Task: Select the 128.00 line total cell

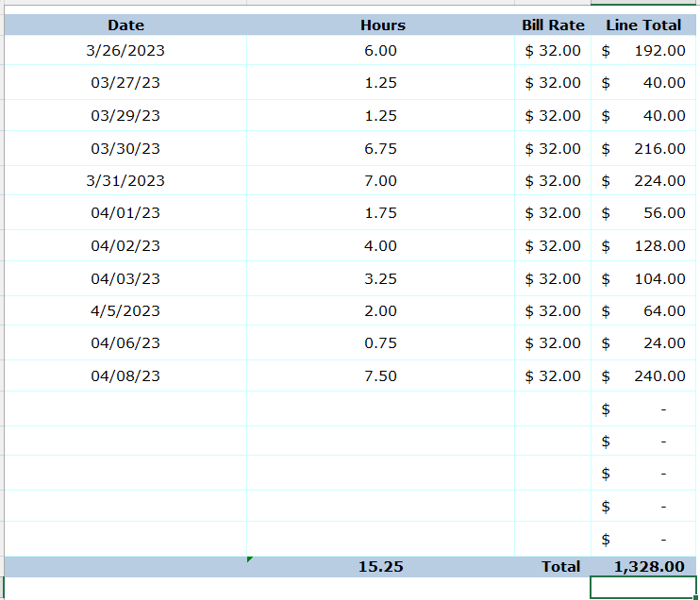Action: click(x=643, y=246)
